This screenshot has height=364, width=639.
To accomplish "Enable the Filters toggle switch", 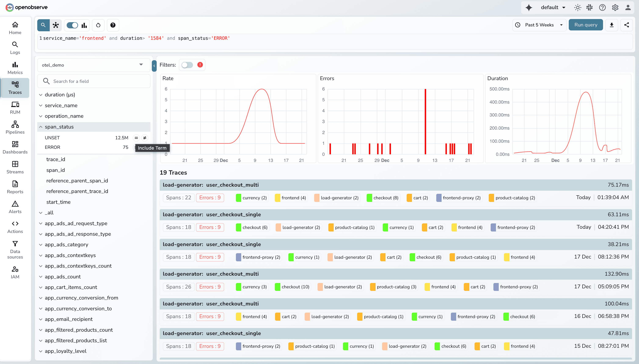I will pyautogui.click(x=187, y=65).
